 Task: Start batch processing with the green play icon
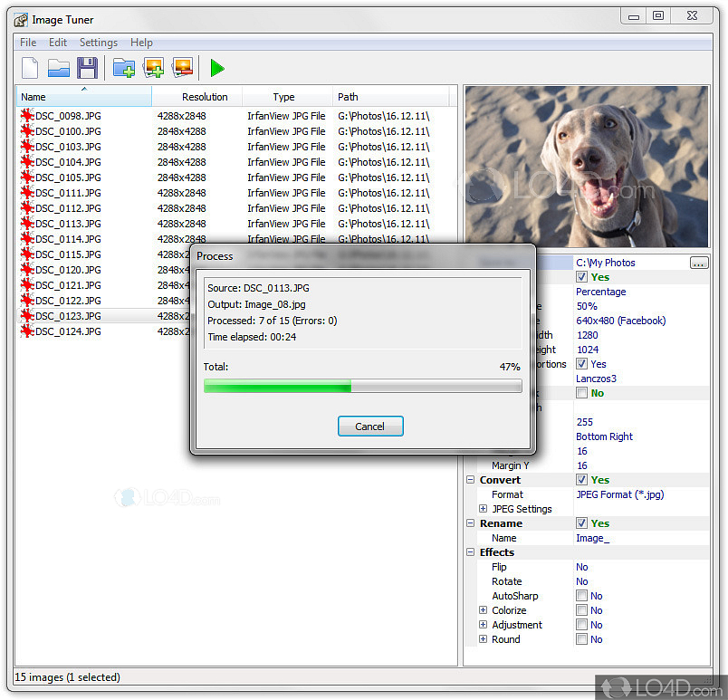[x=217, y=68]
